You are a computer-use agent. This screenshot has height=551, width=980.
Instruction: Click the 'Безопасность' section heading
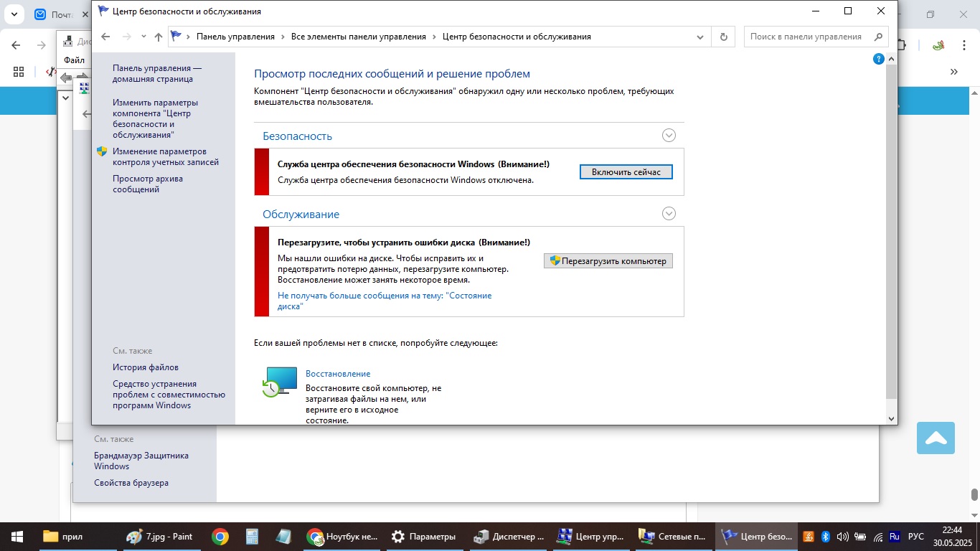pos(297,136)
